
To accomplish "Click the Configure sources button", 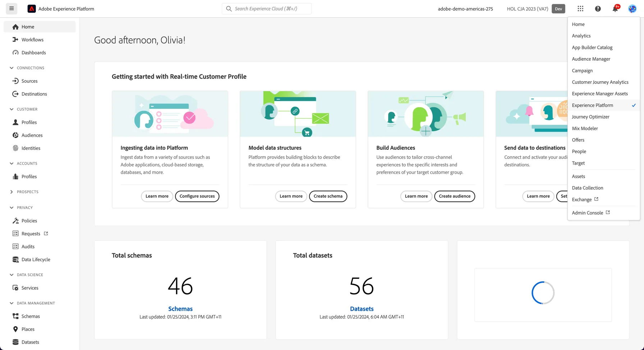I will [197, 196].
